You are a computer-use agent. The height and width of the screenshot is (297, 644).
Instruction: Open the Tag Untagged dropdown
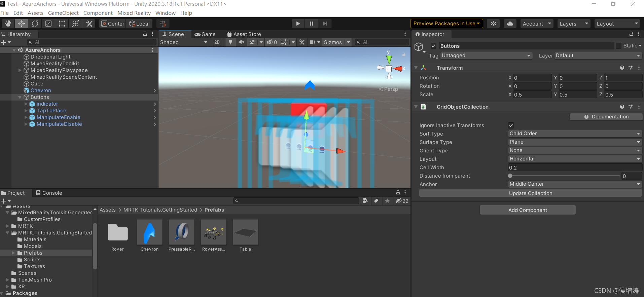(x=486, y=55)
